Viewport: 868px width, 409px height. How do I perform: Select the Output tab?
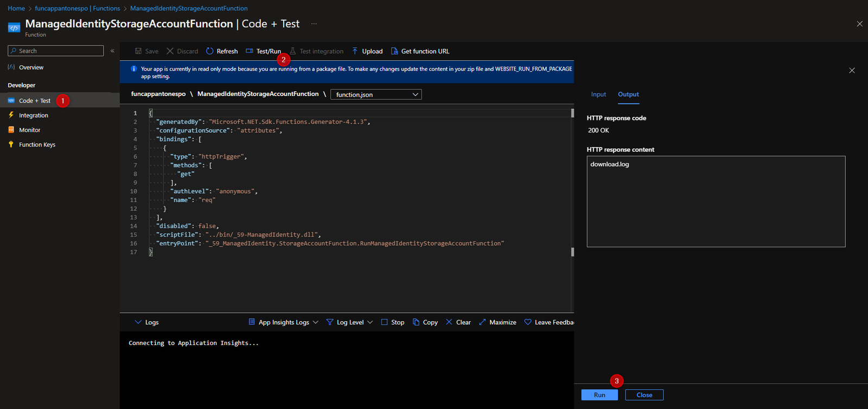628,94
